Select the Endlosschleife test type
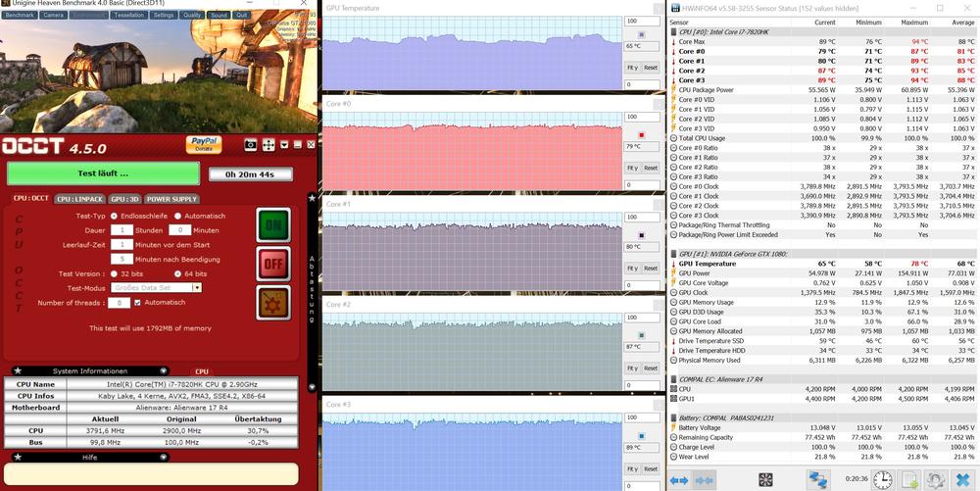Screen dimensions: 980x491 click(x=115, y=216)
